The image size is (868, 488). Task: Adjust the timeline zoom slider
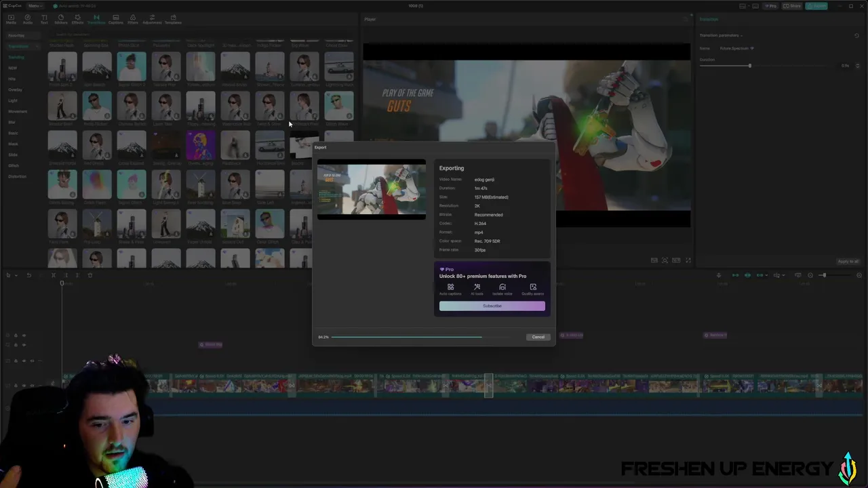click(824, 275)
